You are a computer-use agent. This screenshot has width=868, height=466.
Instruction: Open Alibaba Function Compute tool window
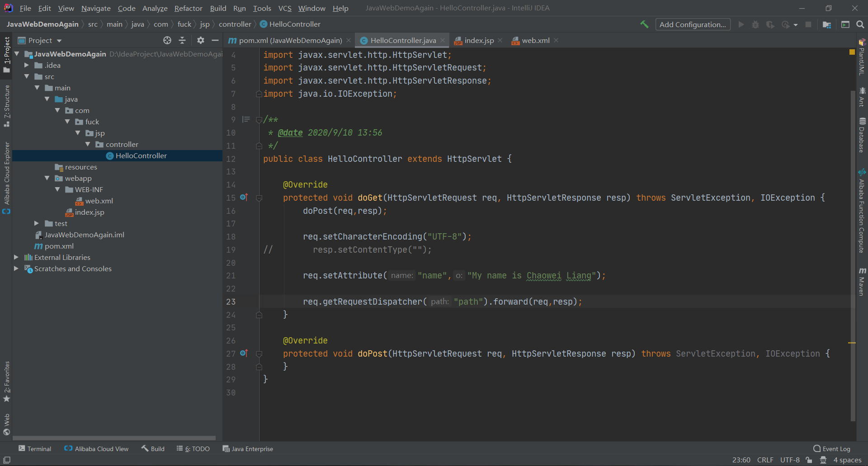(x=862, y=211)
